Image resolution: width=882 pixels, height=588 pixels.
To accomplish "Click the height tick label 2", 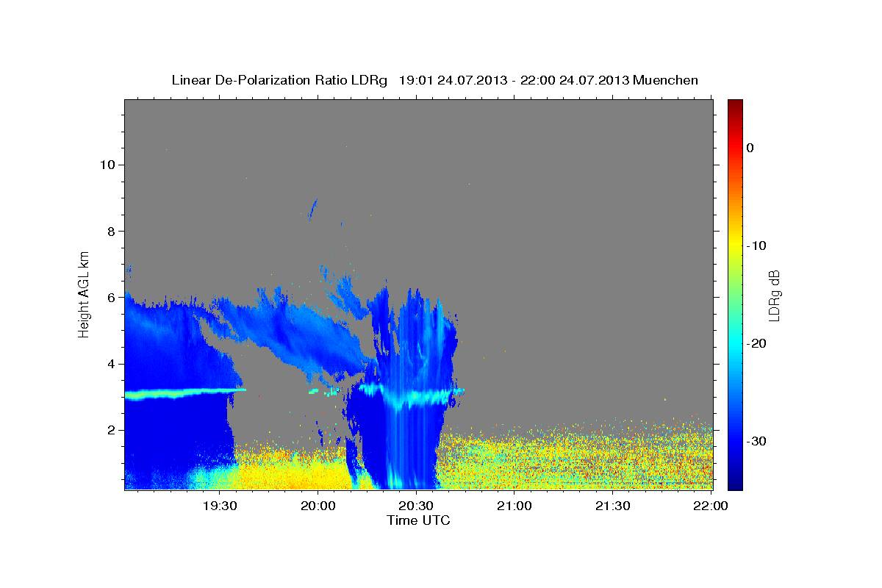I will pyautogui.click(x=110, y=430).
